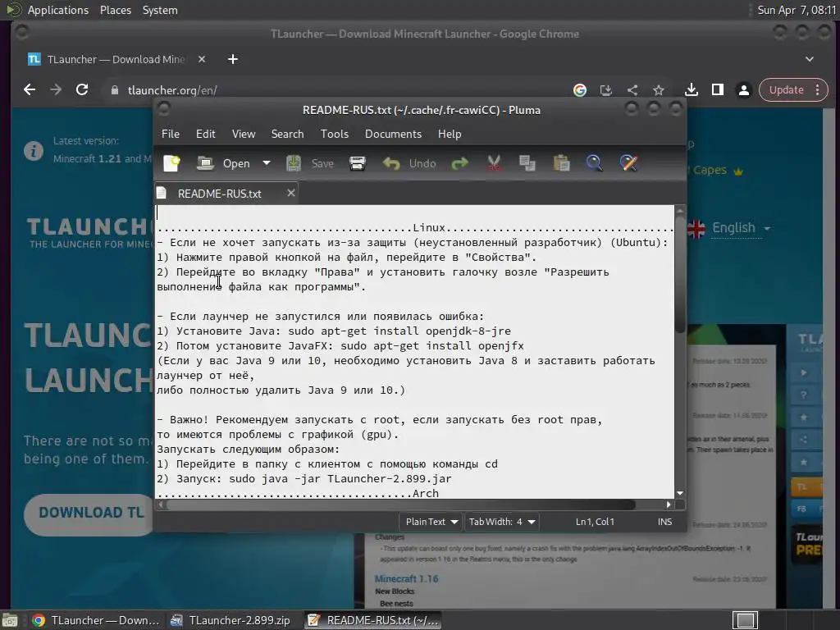Share this page via Chrome share icon
The height and width of the screenshot is (630, 840).
[x=632, y=90]
